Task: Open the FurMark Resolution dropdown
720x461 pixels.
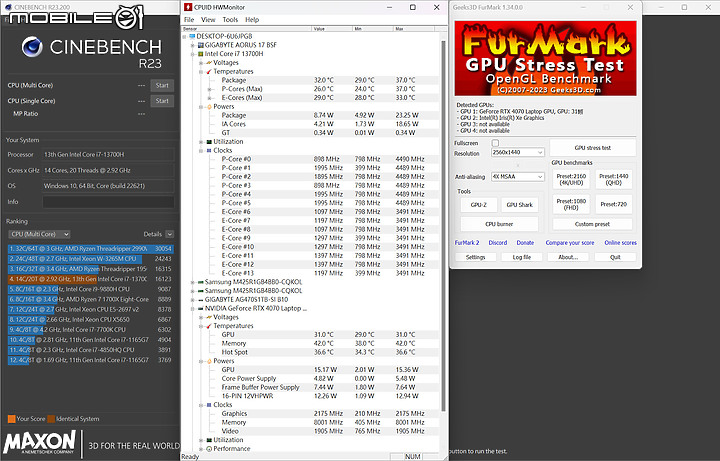Action: pos(518,152)
